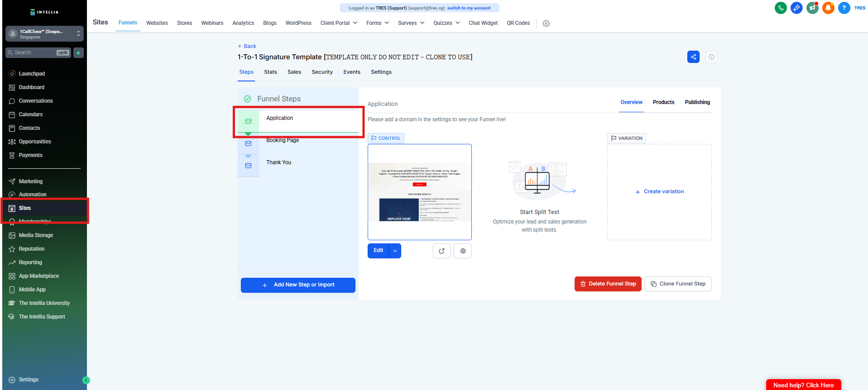The image size is (868, 390).
Task: Collapse the sidebar with the green arrow
Action: click(86, 380)
